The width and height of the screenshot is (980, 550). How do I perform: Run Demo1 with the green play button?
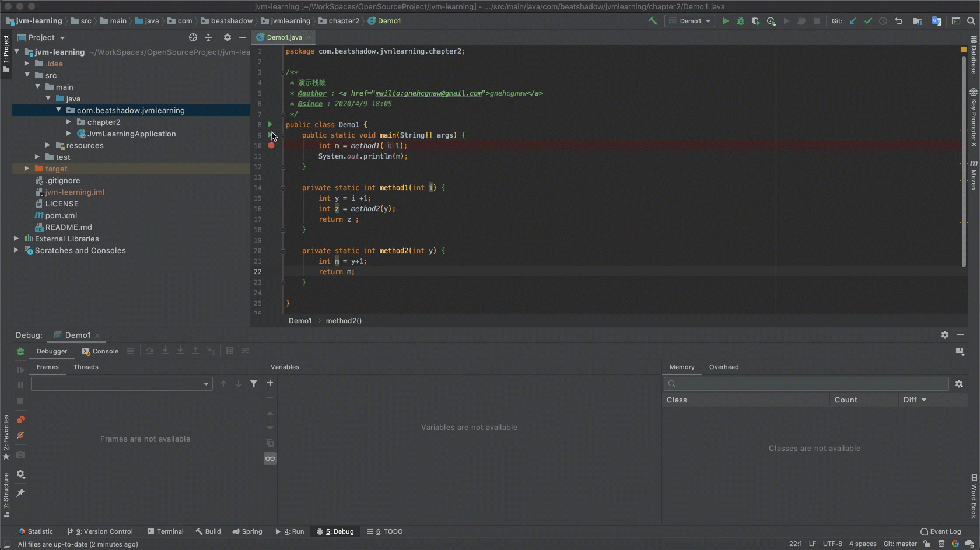[726, 21]
